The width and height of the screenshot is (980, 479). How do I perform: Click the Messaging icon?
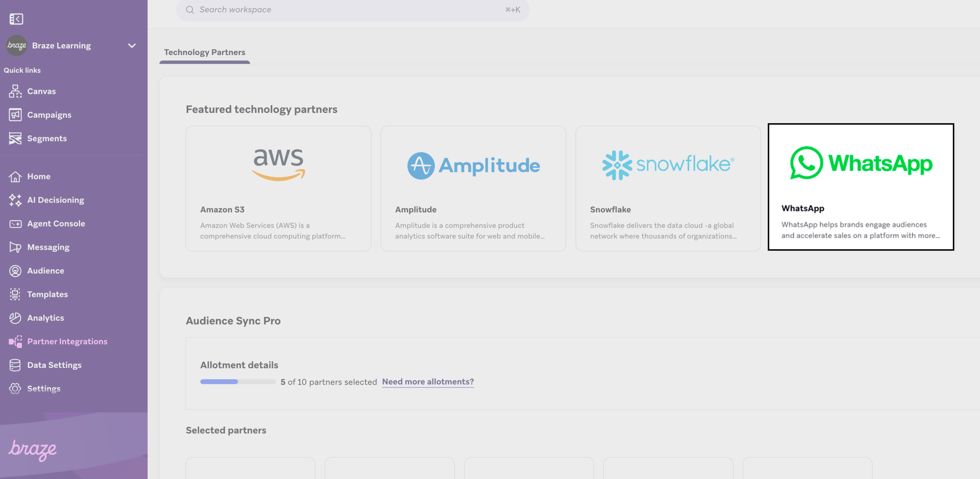[x=15, y=247]
